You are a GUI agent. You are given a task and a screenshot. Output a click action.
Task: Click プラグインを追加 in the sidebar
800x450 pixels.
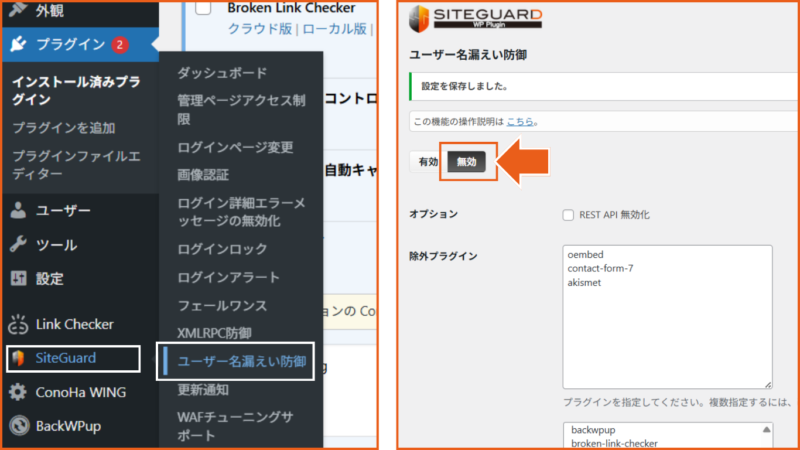pyautogui.click(x=64, y=128)
